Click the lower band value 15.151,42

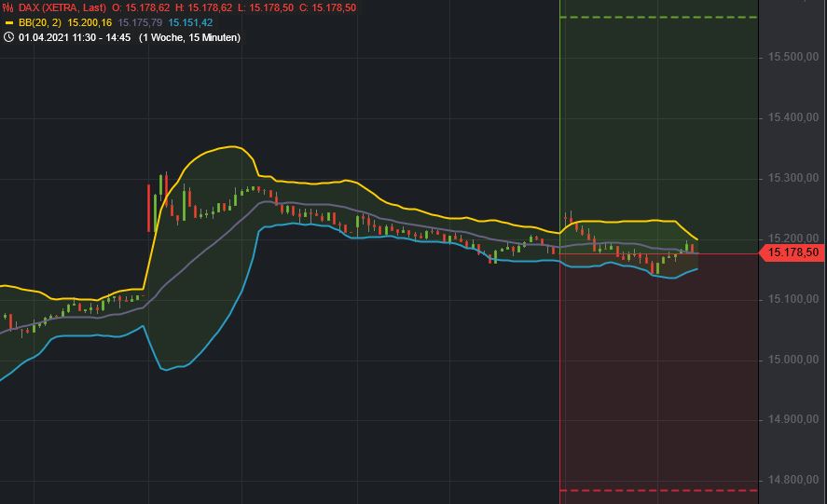(x=190, y=22)
